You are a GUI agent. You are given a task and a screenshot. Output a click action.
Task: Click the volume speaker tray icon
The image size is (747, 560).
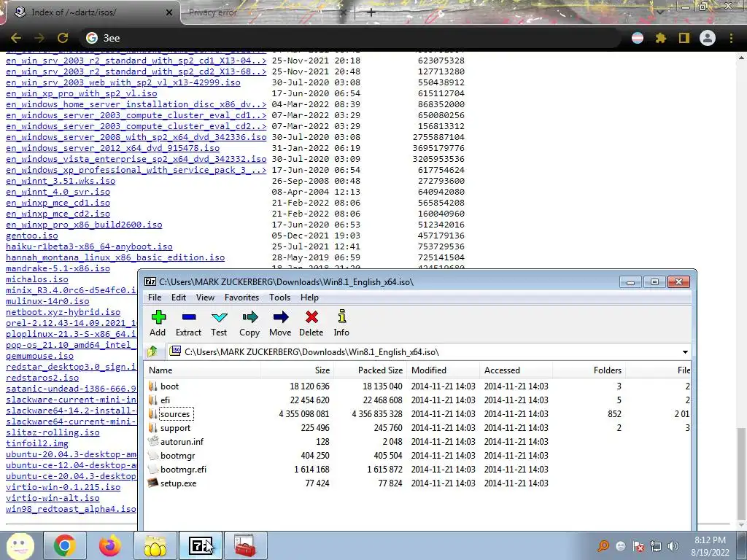point(673,546)
